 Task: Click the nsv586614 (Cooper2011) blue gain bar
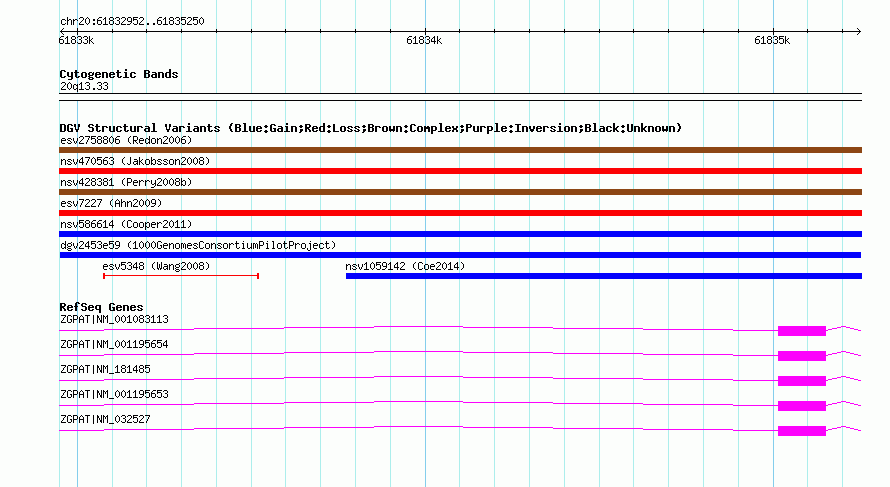[x=460, y=234]
